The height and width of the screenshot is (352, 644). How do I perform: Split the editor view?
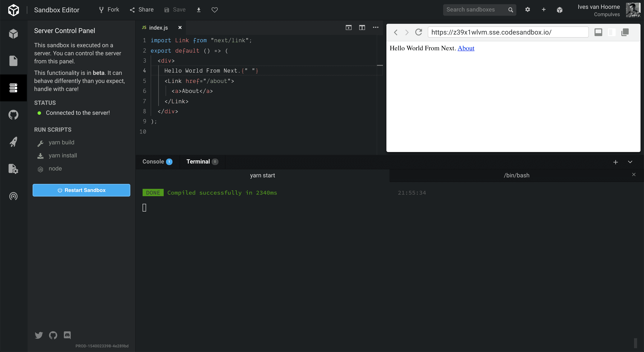pos(362,27)
